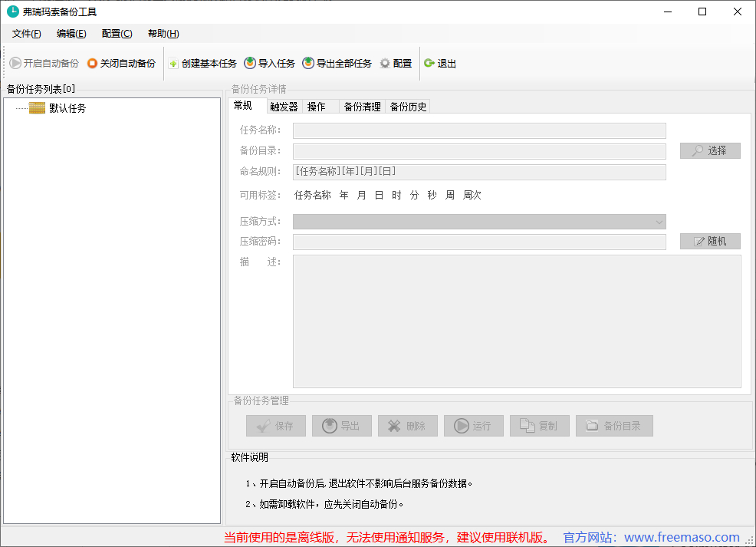The width and height of the screenshot is (756, 547).
Task: Click the copy icon on 复制 button
Action: [528, 426]
